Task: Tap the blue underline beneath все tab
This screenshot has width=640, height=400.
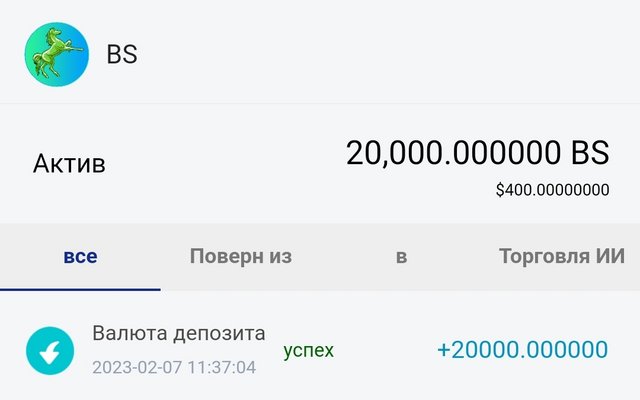Action: click(80, 289)
